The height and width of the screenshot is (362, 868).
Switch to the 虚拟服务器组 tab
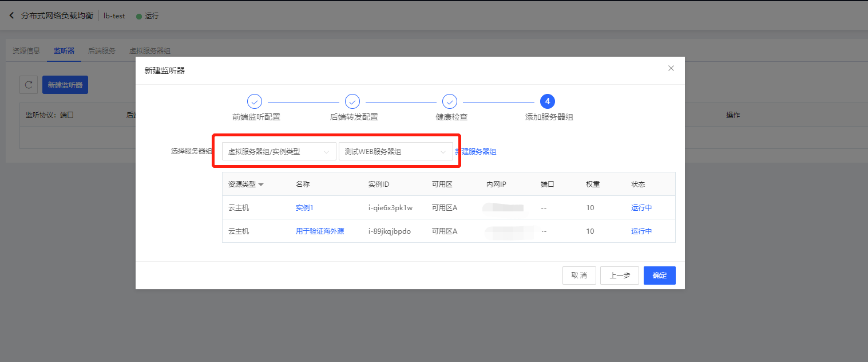click(x=150, y=50)
